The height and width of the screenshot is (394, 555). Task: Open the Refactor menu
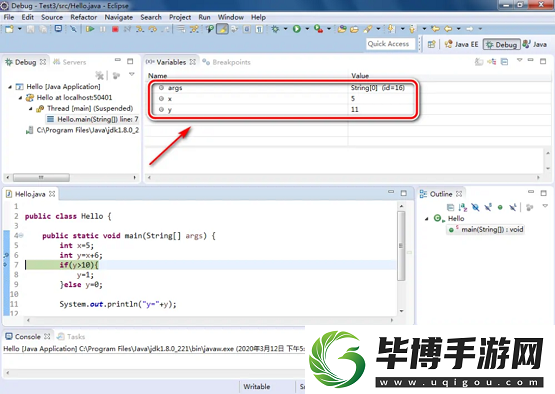click(84, 17)
